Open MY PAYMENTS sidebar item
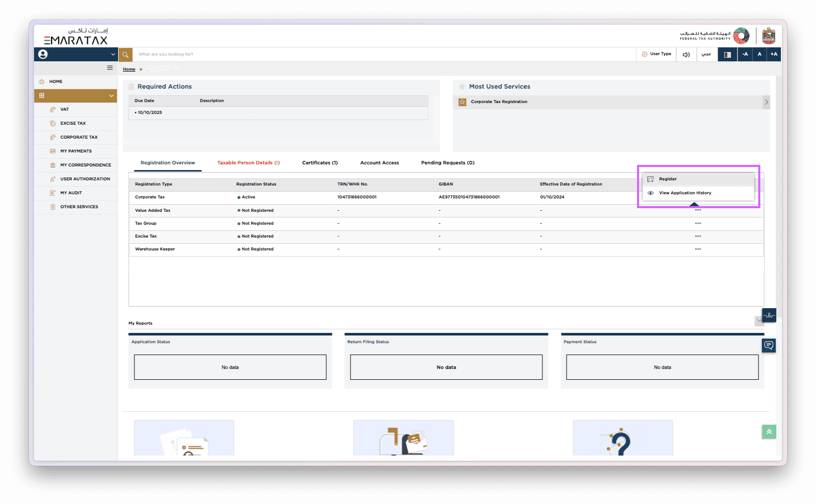This screenshot has width=816, height=504. pos(76,151)
